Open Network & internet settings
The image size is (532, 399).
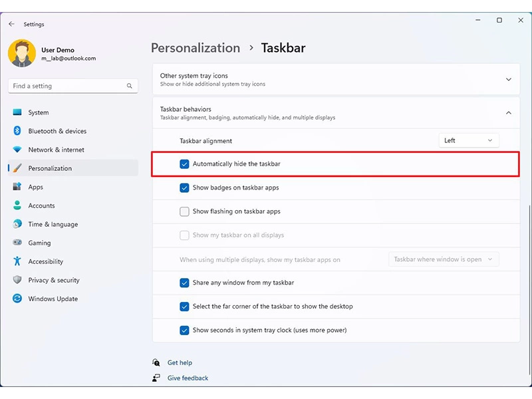(x=57, y=150)
